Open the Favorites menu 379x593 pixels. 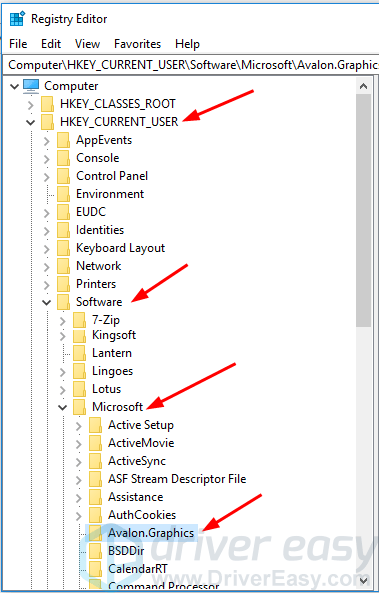point(137,44)
